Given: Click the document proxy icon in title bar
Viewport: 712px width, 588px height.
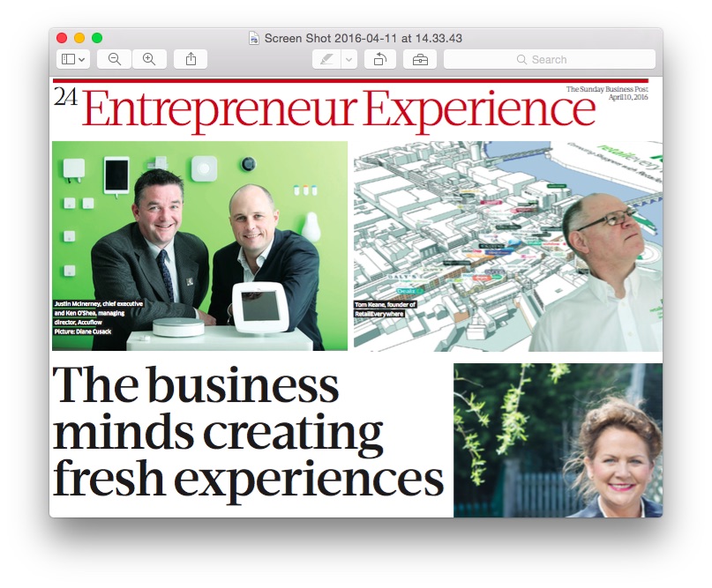Looking at the screenshot, I should [x=254, y=38].
